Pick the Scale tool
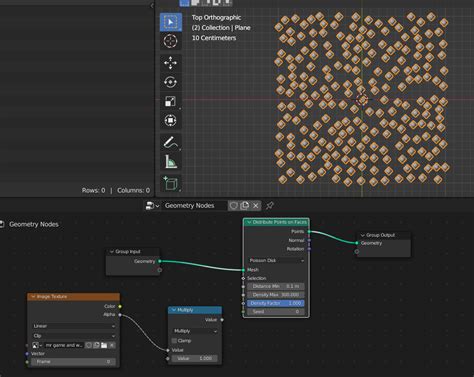The image size is (474, 377). pyautogui.click(x=171, y=101)
